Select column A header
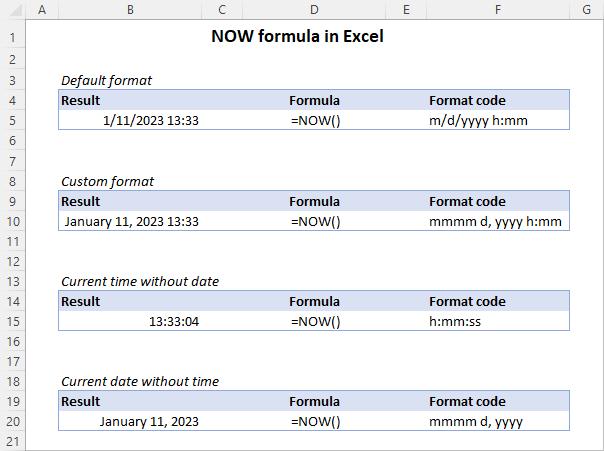Image resolution: width=604 pixels, height=451 pixels. [42, 10]
